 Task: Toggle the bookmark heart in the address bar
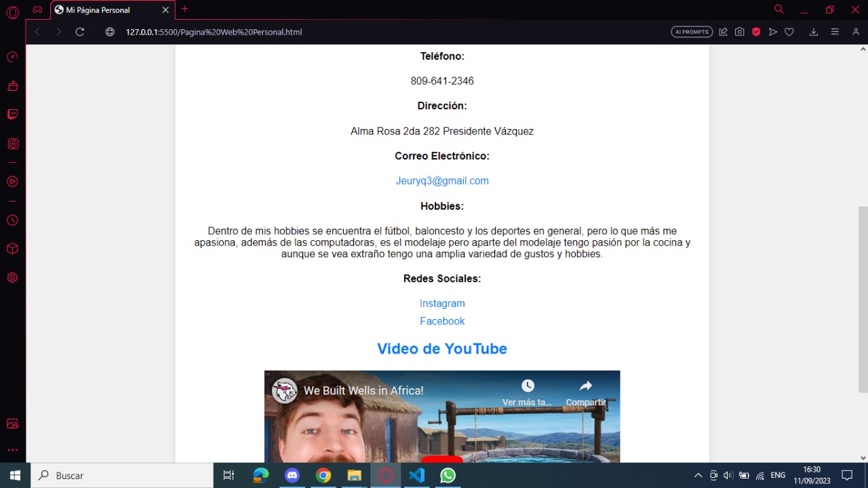[x=789, y=31]
